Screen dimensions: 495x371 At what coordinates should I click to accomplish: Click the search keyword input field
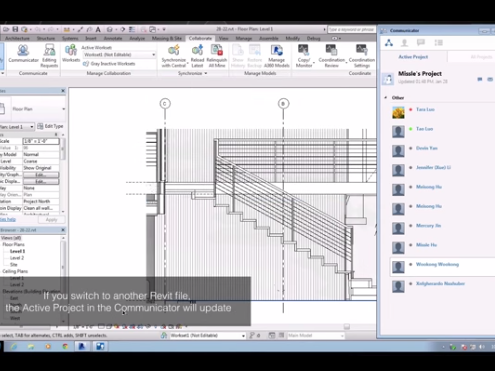click(351, 29)
